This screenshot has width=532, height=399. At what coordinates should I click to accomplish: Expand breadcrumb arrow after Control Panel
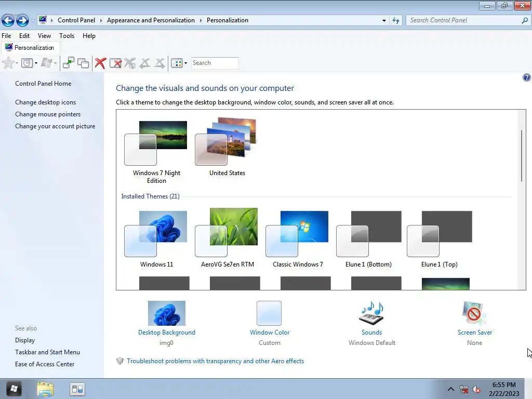101,20
